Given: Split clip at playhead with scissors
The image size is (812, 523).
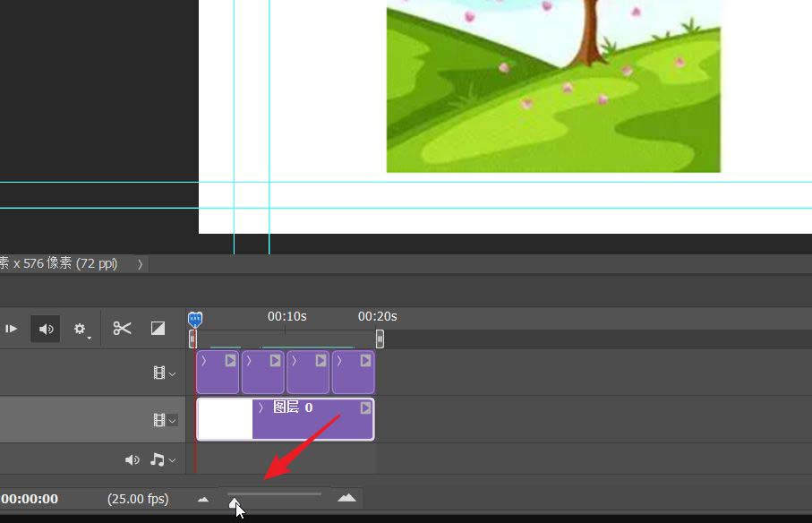Looking at the screenshot, I should tap(123, 329).
